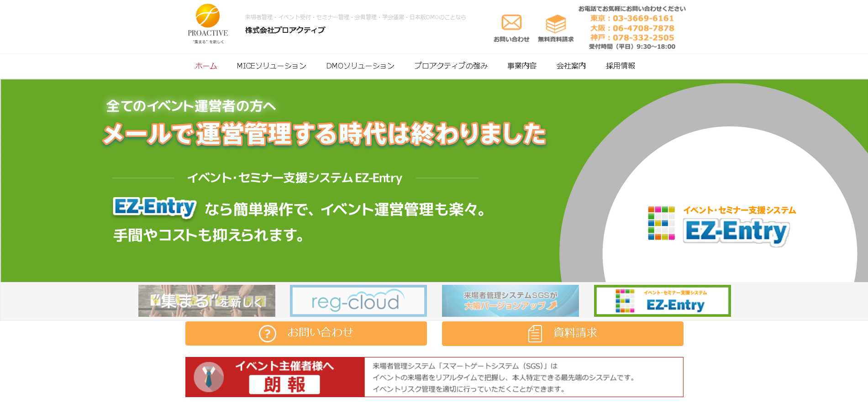
Task: Click the スマートゲートシステム (SGS) description text
Action: (x=503, y=378)
